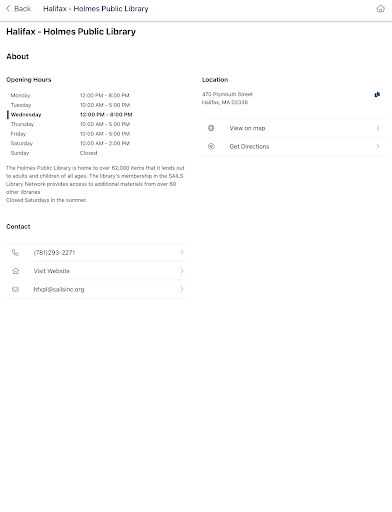
Task: Copy the library address via copy icon
Action: point(377,95)
